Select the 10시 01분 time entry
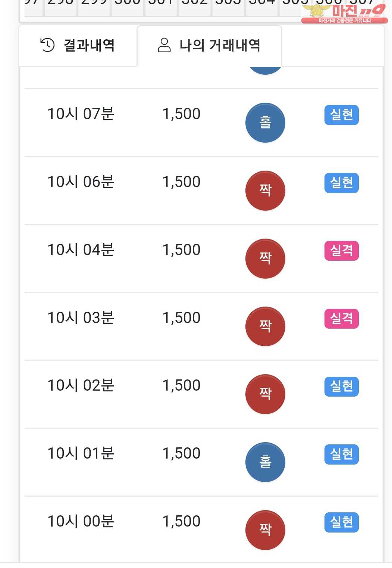Image resolution: width=392 pixels, height=568 pixels. (81, 453)
